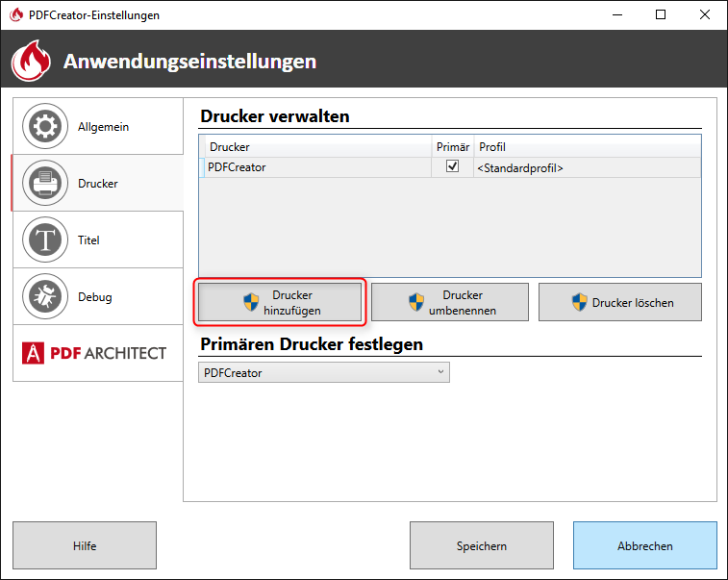The image size is (728, 580).
Task: Open the <Standardprofil> profile selector
Action: pyautogui.click(x=587, y=167)
